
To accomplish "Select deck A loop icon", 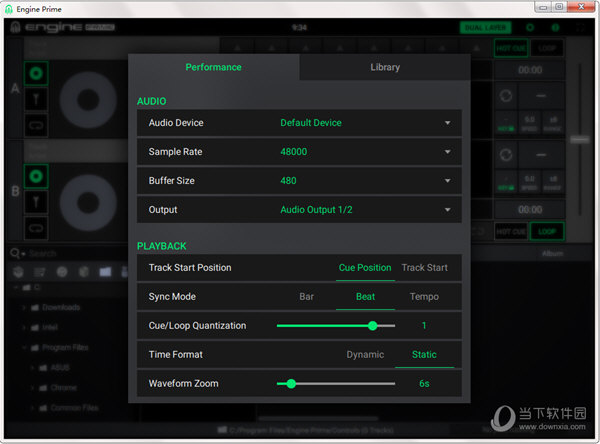I will (x=36, y=125).
